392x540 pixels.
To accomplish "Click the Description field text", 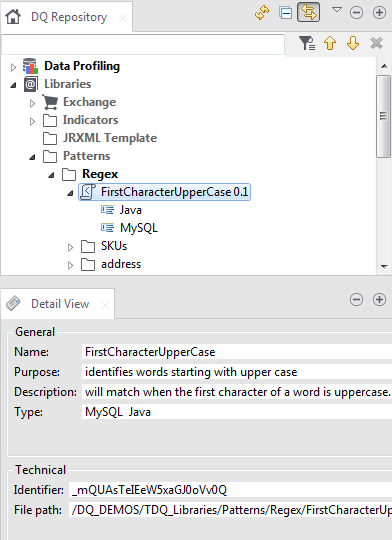I will coord(238,392).
